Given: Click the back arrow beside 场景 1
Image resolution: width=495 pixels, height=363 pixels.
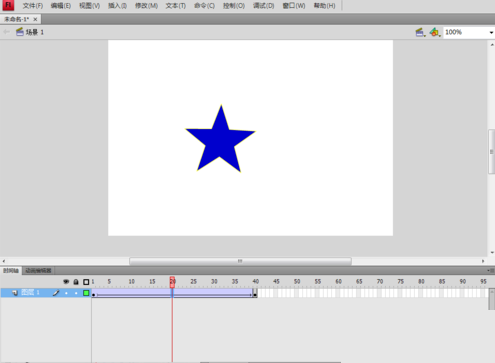Looking at the screenshot, I should pos(6,32).
